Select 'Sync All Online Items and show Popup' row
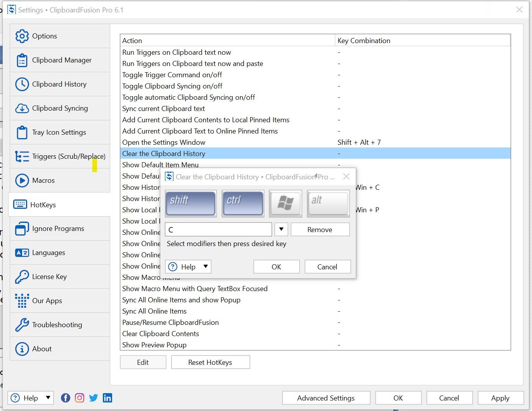The height and width of the screenshot is (411, 532). [315, 300]
